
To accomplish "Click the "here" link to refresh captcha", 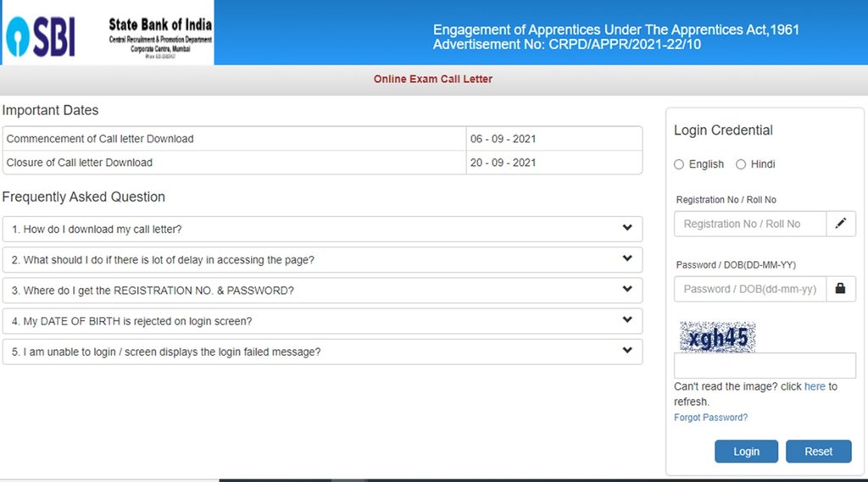I will click(x=815, y=386).
